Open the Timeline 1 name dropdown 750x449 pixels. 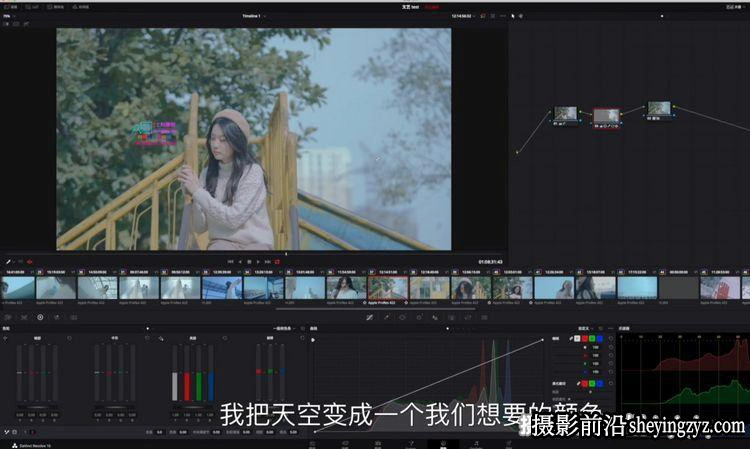point(254,16)
